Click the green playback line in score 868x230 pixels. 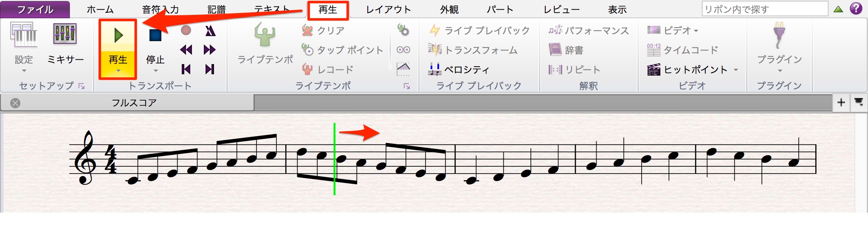tap(335, 159)
